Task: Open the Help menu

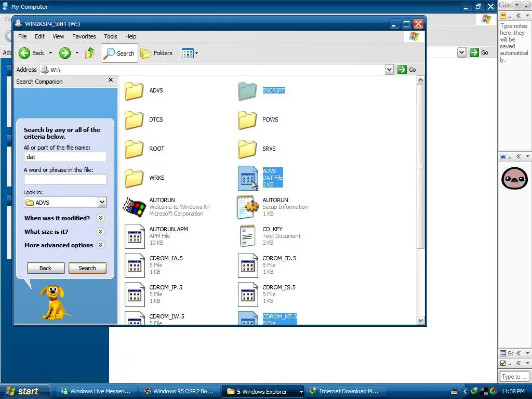Action: click(x=130, y=36)
